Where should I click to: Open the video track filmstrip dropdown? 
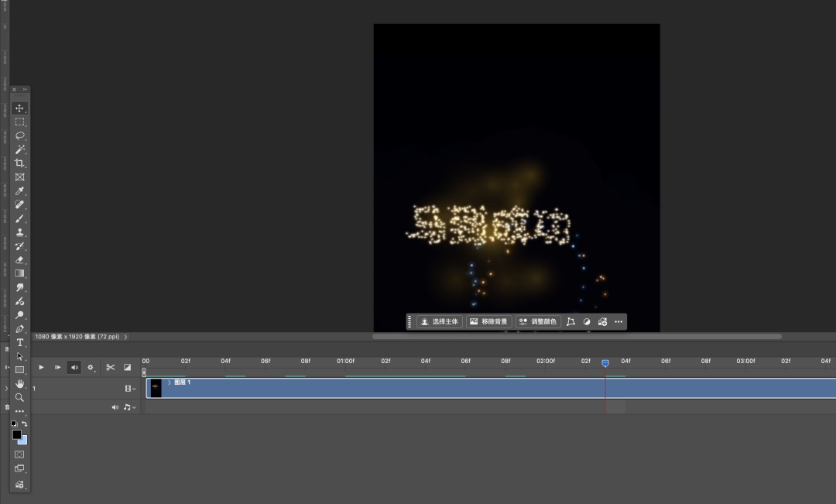(130, 389)
